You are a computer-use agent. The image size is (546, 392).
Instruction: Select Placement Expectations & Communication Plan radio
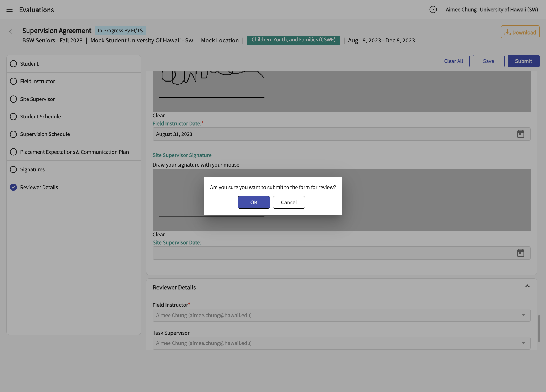point(13,152)
